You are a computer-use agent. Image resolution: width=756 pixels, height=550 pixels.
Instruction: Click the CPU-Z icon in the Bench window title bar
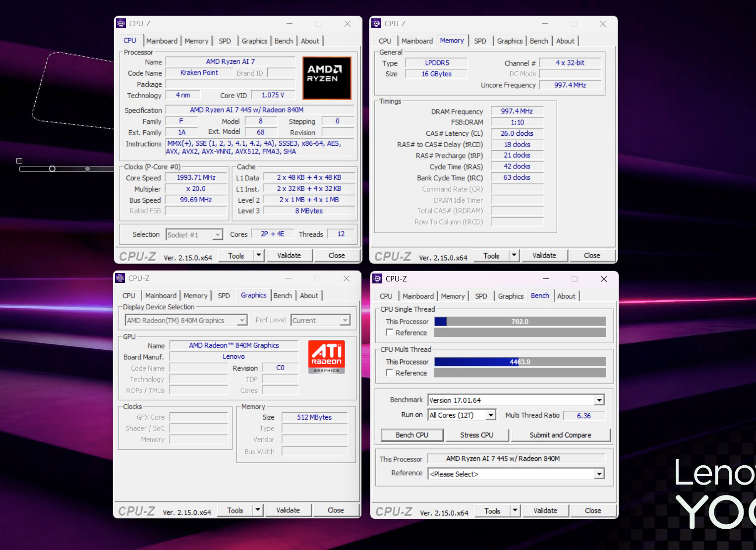[x=377, y=278]
